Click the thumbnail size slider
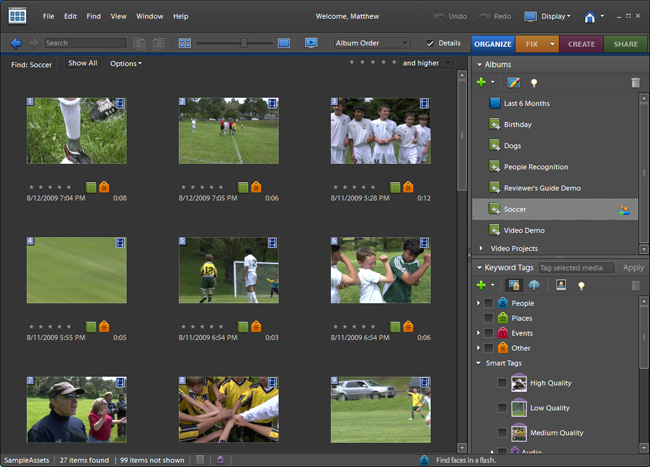 point(243,43)
